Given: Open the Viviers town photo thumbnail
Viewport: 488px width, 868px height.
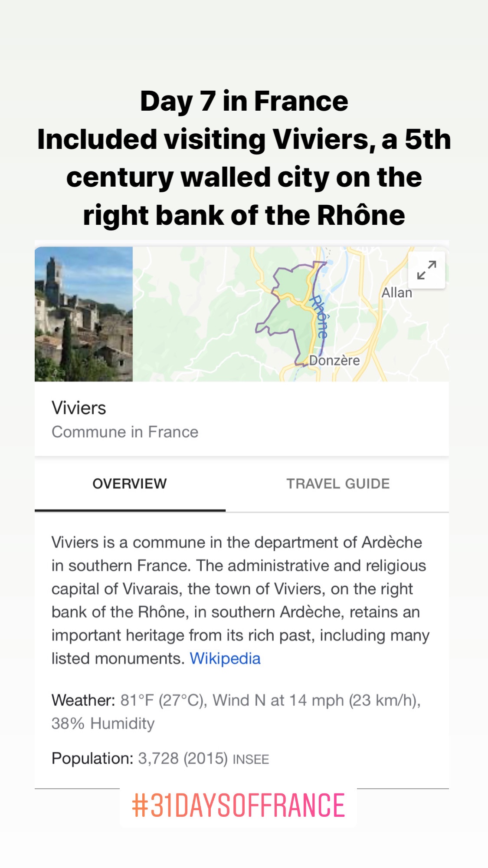Looking at the screenshot, I should 84,314.
